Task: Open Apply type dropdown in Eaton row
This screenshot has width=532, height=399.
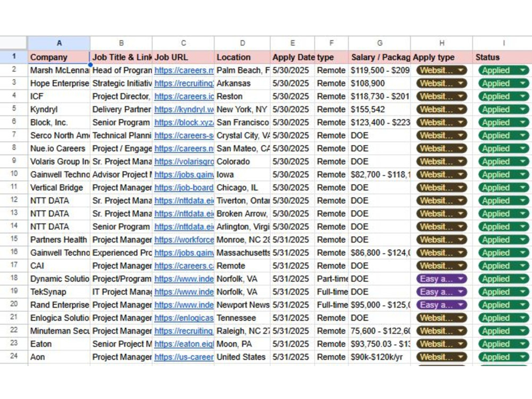Action: (442, 344)
